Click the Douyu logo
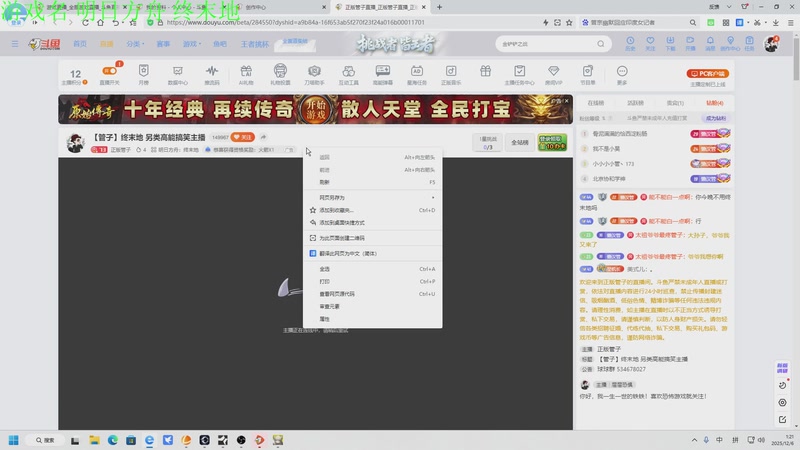 (44, 44)
